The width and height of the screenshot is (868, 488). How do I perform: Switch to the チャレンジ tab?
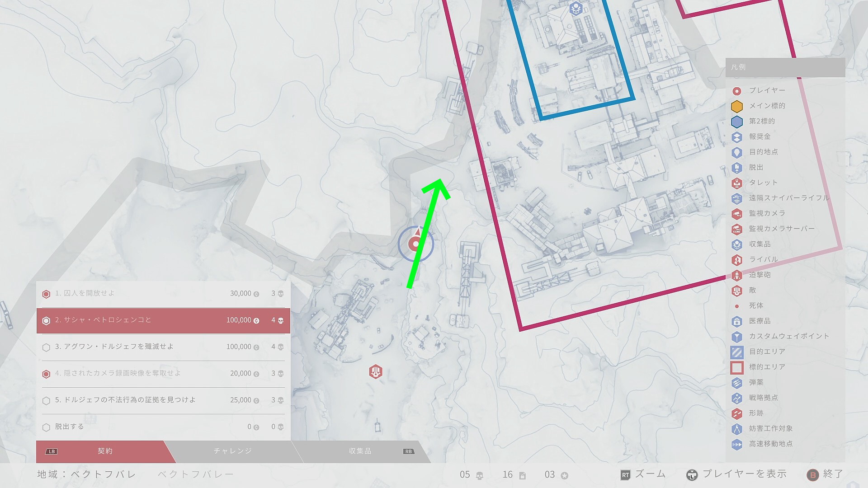pos(232,451)
